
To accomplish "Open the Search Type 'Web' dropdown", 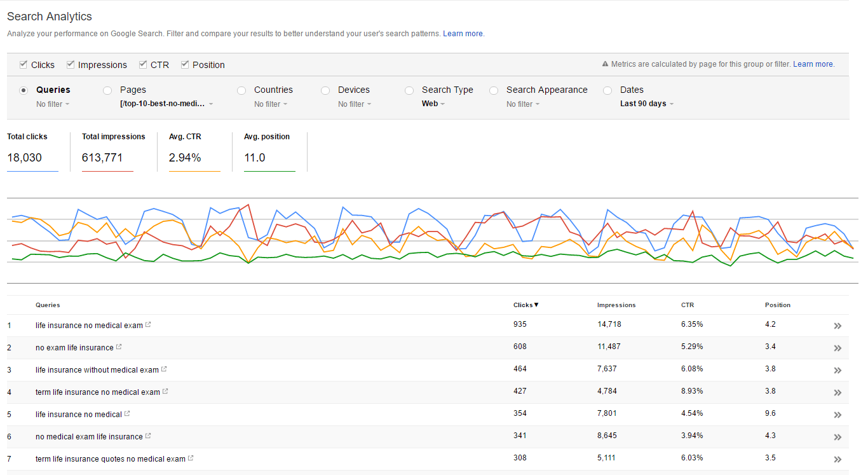I will click(x=433, y=104).
